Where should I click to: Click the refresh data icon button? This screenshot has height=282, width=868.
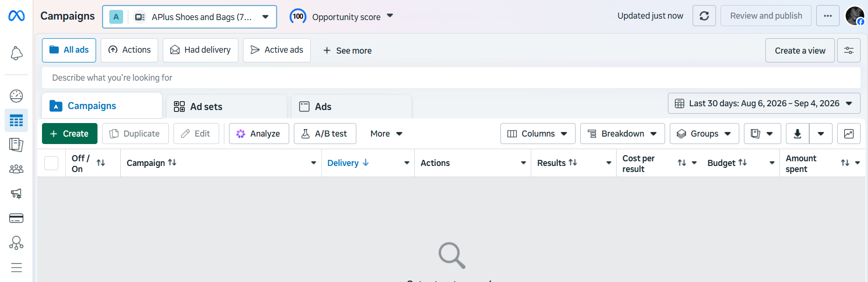coord(704,16)
